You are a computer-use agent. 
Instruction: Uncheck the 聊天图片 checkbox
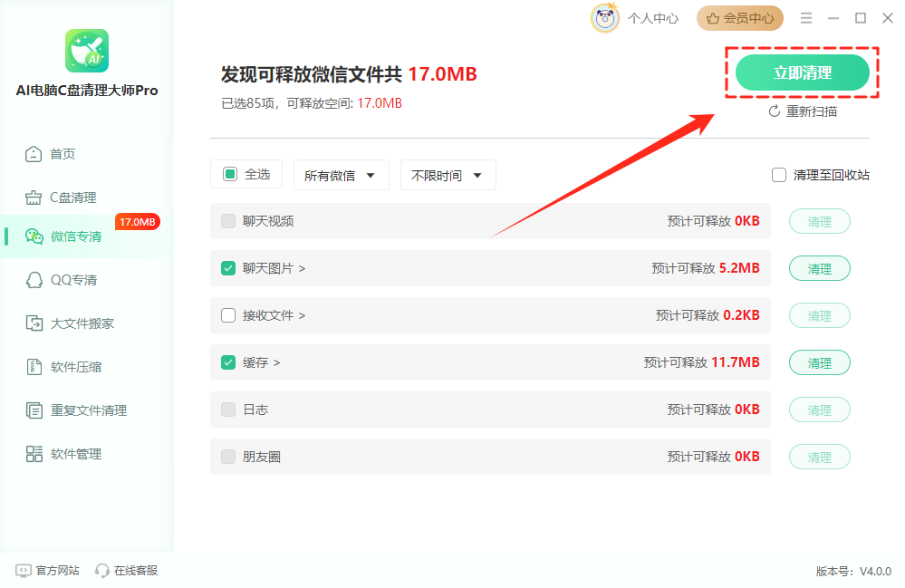(228, 268)
